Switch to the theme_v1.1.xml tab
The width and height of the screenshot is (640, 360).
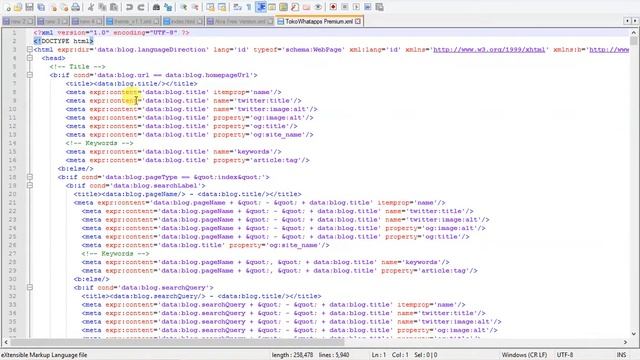(133, 21)
